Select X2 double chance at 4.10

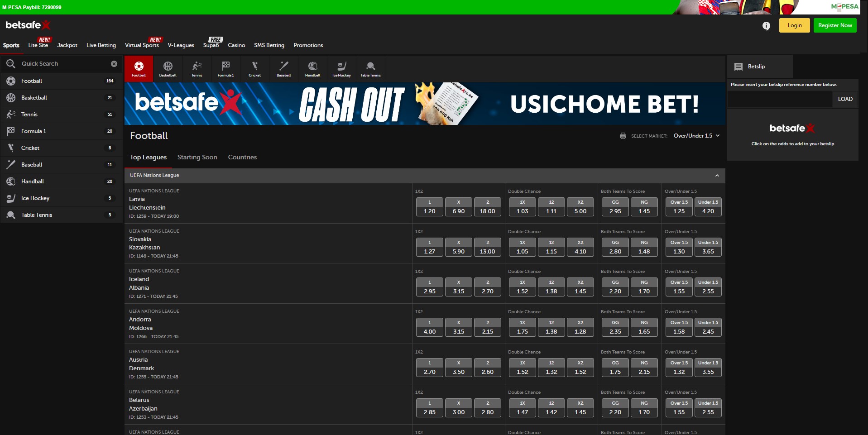(x=580, y=247)
